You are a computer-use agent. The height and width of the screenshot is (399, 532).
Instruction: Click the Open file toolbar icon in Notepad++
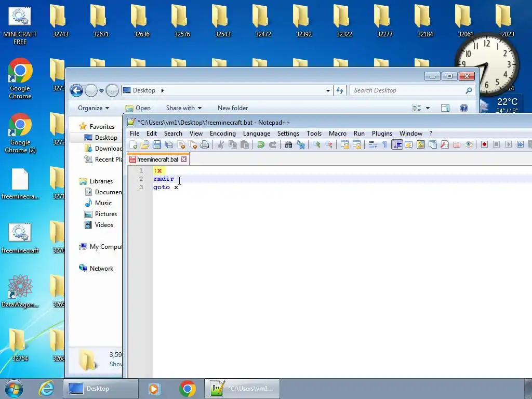[145, 145]
